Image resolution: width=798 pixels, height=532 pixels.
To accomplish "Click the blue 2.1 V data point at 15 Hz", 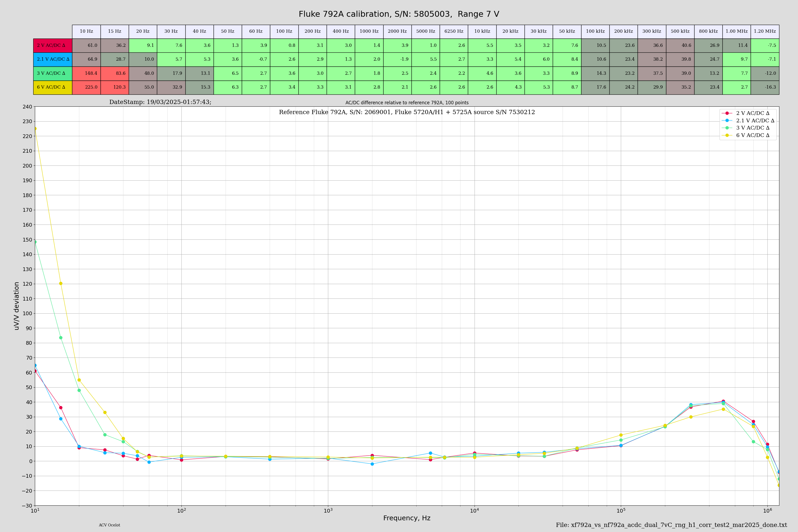I will [61, 419].
